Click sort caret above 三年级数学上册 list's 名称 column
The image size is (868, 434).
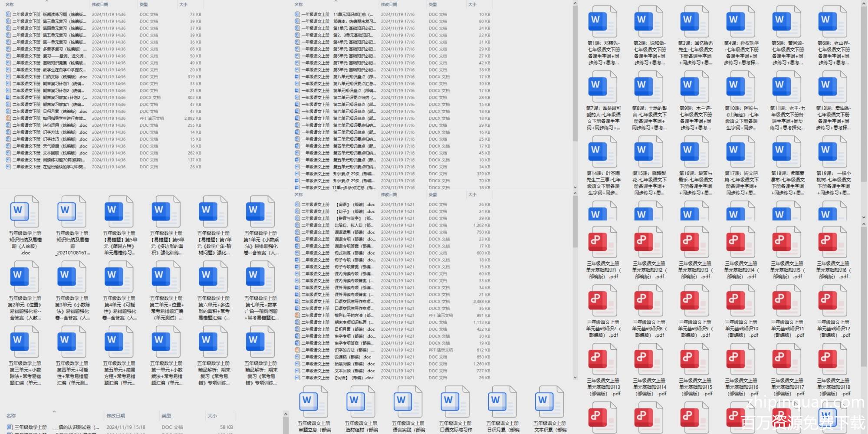[54, 411]
